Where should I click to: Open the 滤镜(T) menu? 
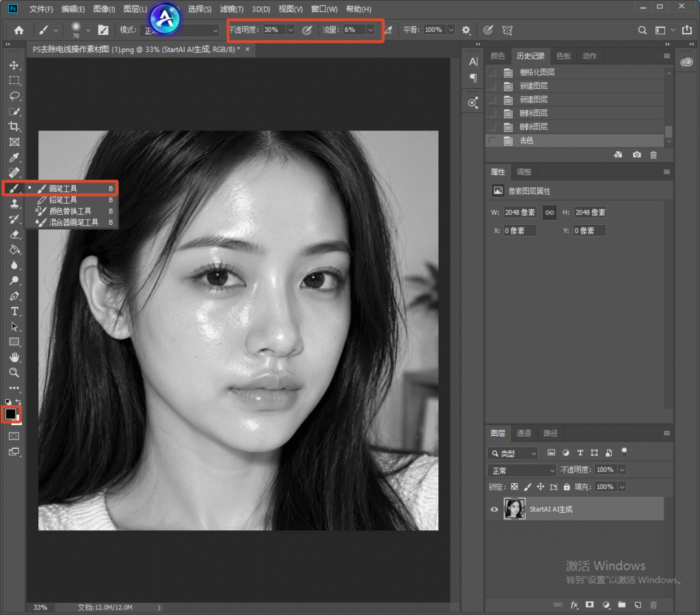(232, 9)
